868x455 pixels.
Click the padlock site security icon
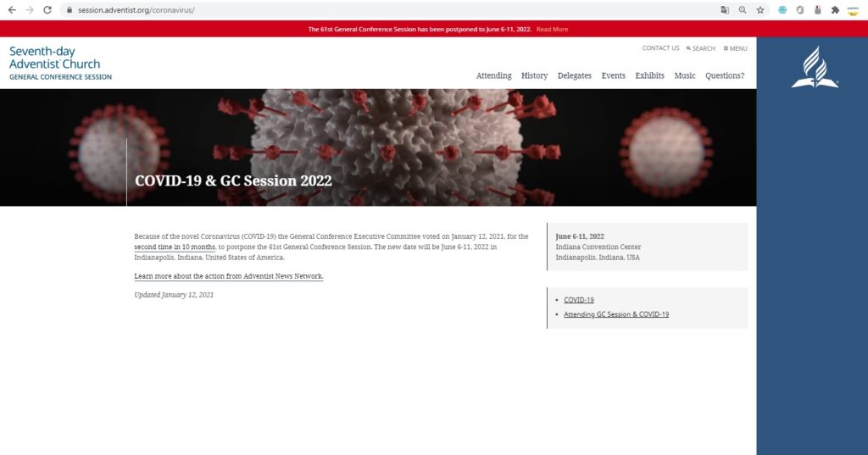[70, 10]
